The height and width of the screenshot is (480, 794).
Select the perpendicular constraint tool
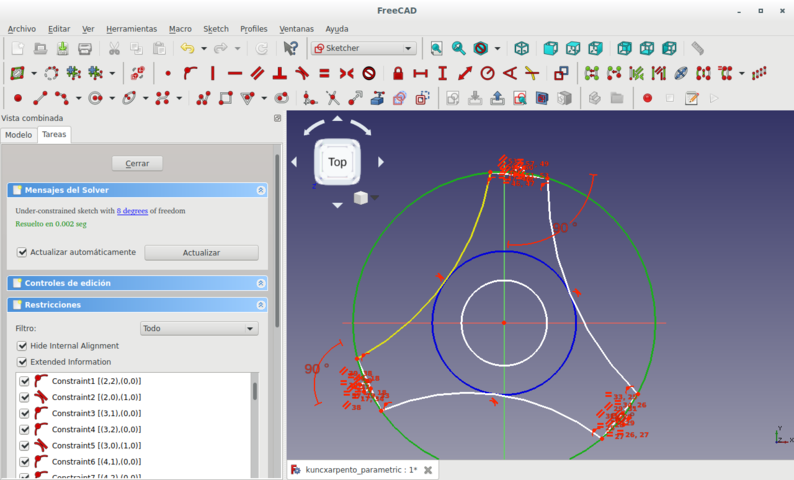(279, 73)
